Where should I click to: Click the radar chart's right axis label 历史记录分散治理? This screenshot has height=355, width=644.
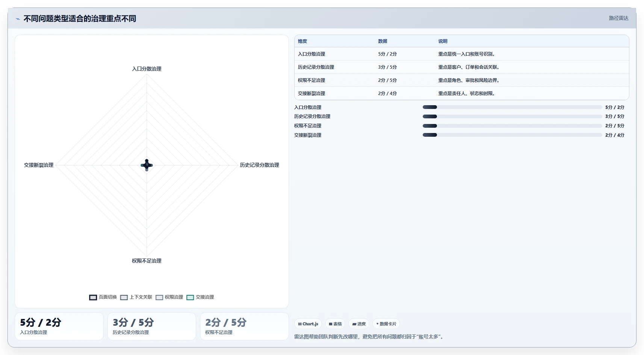point(259,165)
